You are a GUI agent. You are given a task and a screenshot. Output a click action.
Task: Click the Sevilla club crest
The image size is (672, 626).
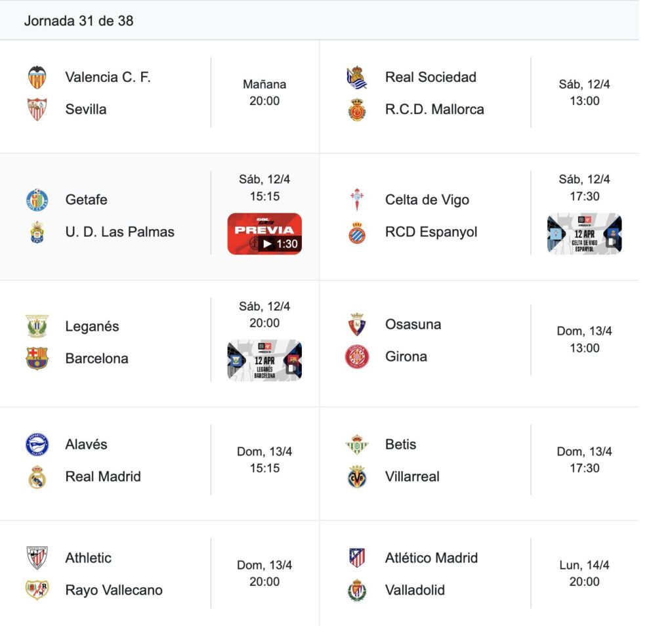coord(37,110)
